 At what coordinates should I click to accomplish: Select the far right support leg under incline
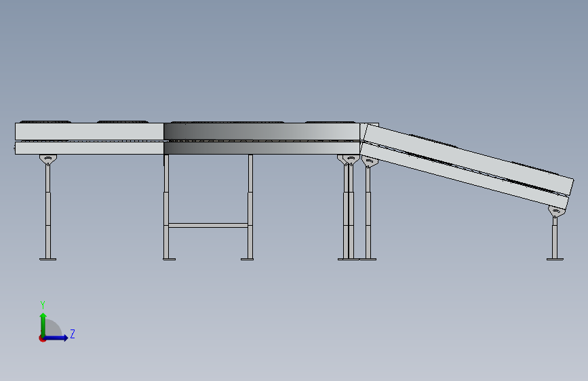555,238
